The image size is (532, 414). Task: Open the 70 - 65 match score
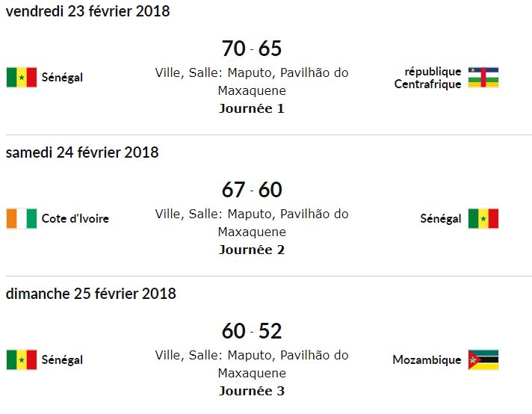[252, 49]
